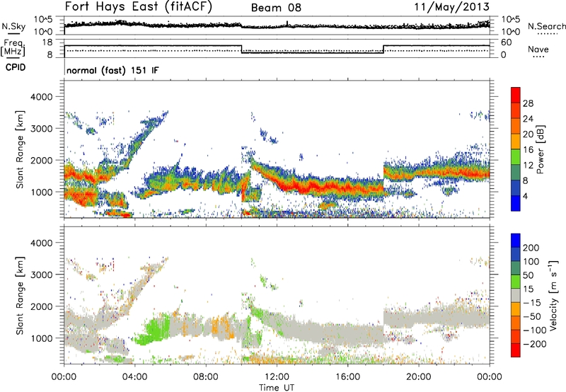Click the 'N.Search' legend label
Viewport: 566px width, 392px height.
coord(546,26)
